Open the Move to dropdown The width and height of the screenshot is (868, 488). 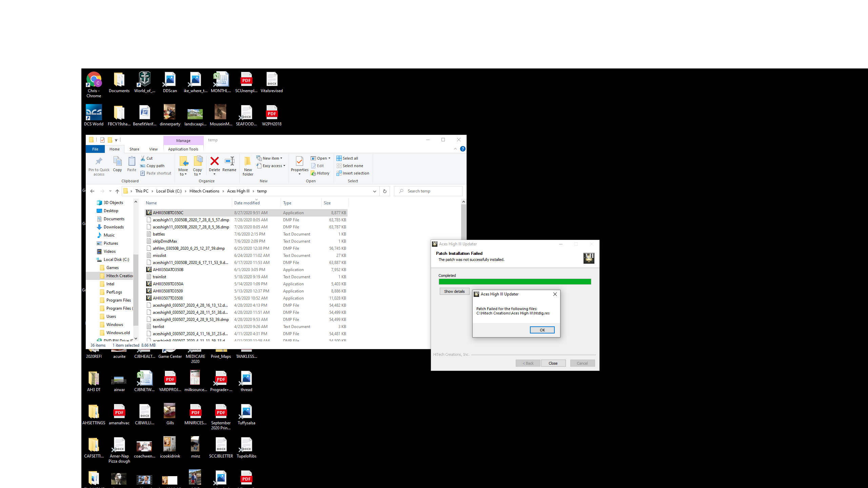point(183,166)
